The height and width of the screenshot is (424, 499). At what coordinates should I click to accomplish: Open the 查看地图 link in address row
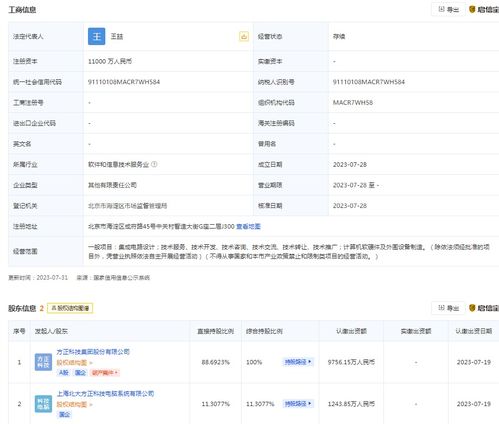coord(248,227)
